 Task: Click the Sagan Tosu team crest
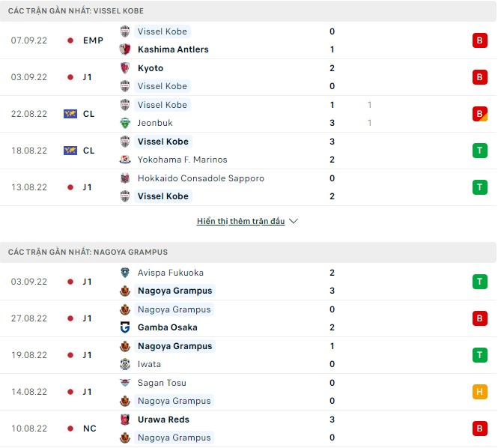[x=126, y=383]
